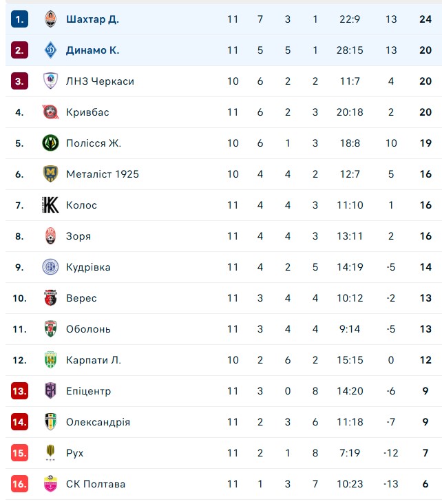
Task: Click the Кудрівка team badge icon
Action: pos(51,267)
